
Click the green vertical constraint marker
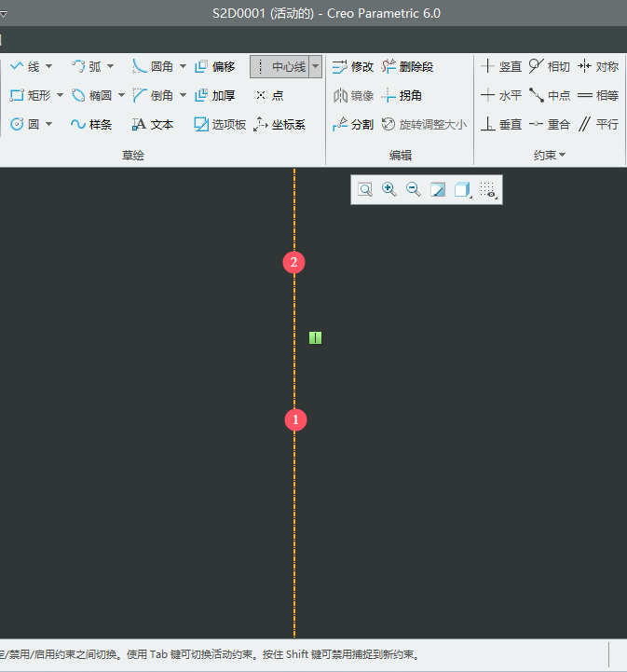tap(315, 338)
